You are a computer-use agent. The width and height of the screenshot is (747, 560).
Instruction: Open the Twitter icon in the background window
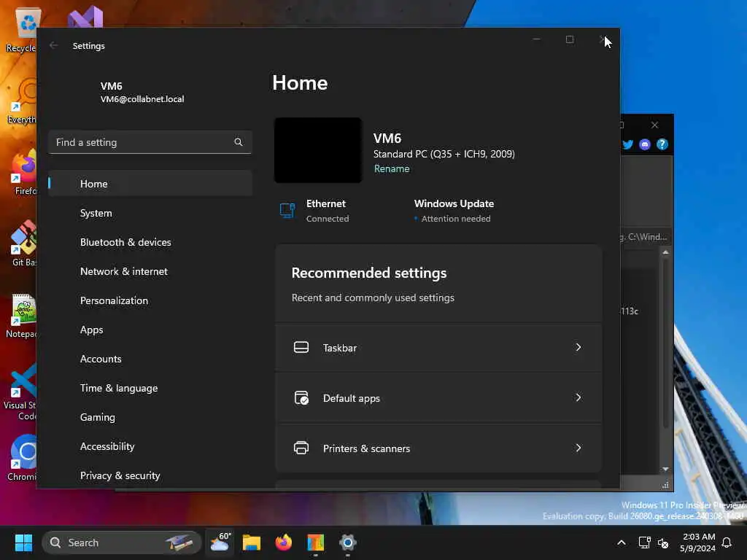coord(627,144)
